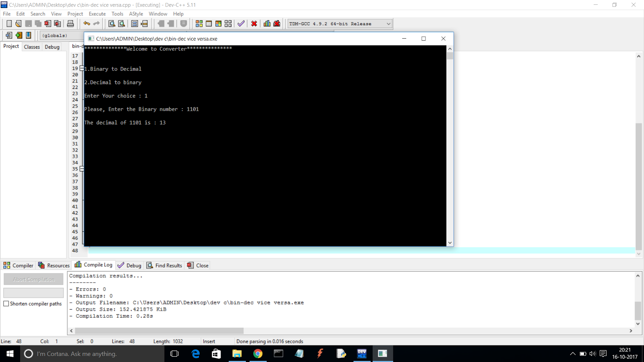Select the Profile analysis bar-chart toolbar icon
This screenshot has height=362, width=644.
pyautogui.click(x=267, y=23)
